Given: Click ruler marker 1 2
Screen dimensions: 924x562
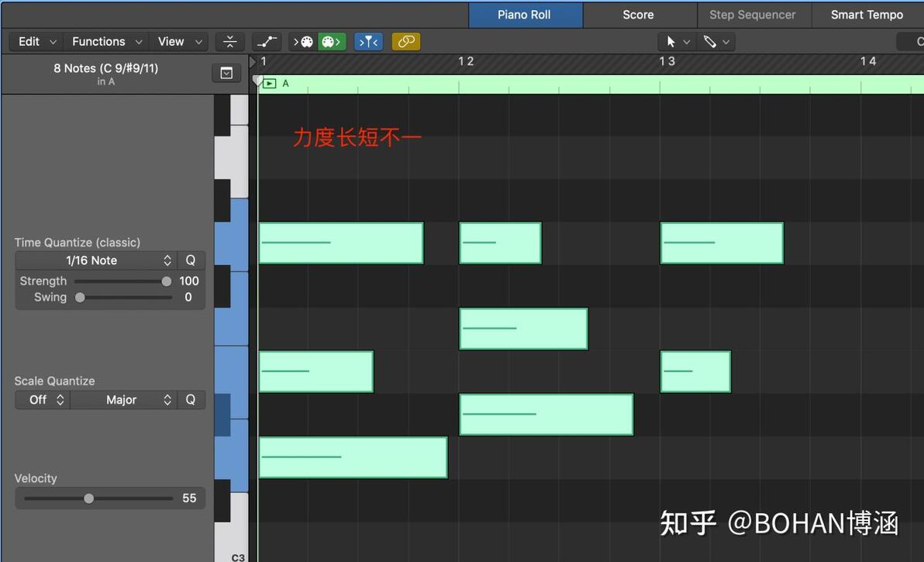Looking at the screenshot, I should [466, 61].
